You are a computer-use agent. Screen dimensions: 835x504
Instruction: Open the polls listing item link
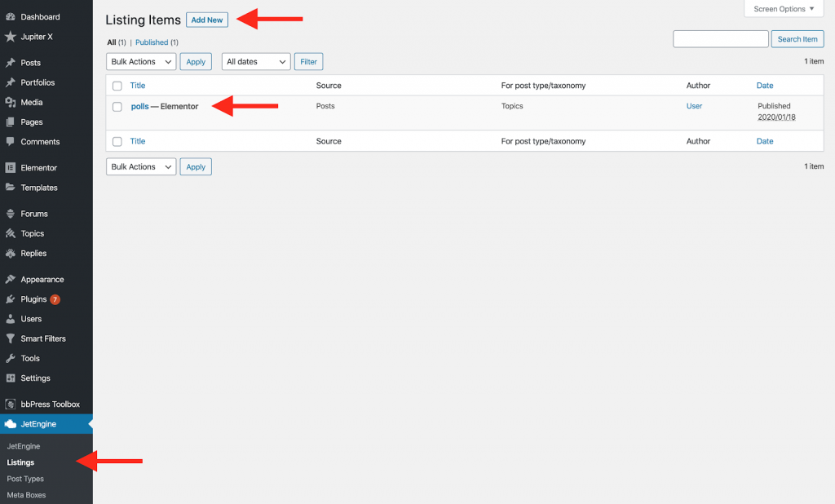(140, 106)
